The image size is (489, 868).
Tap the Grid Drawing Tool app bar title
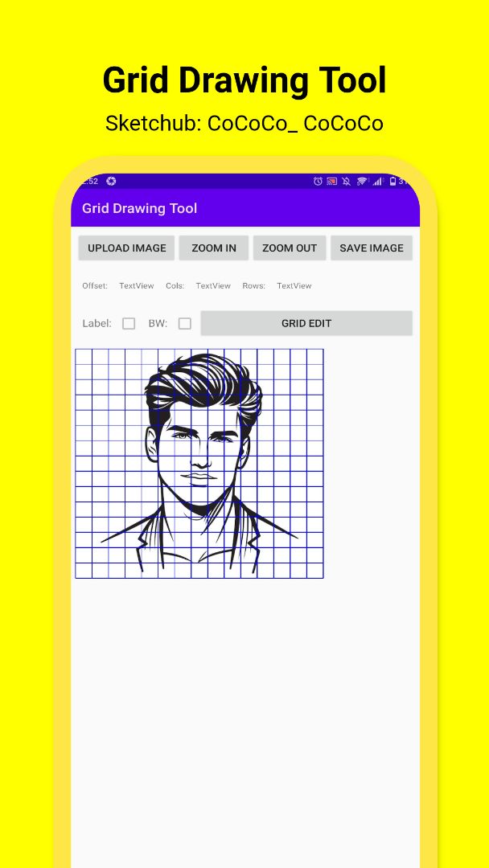click(x=140, y=209)
